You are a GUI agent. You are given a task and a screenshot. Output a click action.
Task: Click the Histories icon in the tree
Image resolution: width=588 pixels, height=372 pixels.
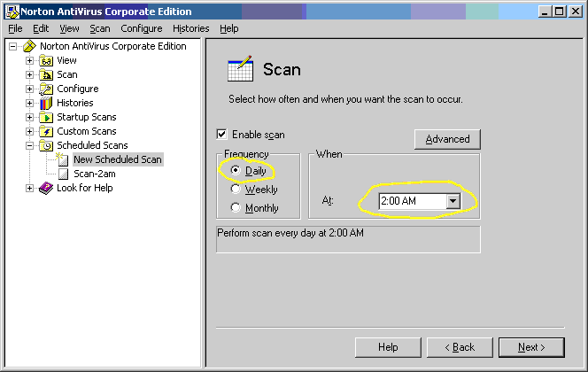click(x=46, y=103)
